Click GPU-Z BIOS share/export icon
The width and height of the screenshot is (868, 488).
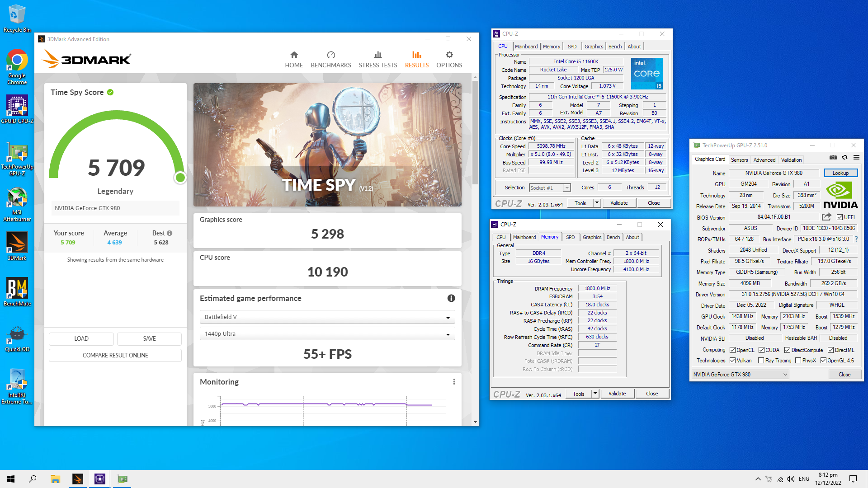[826, 217]
